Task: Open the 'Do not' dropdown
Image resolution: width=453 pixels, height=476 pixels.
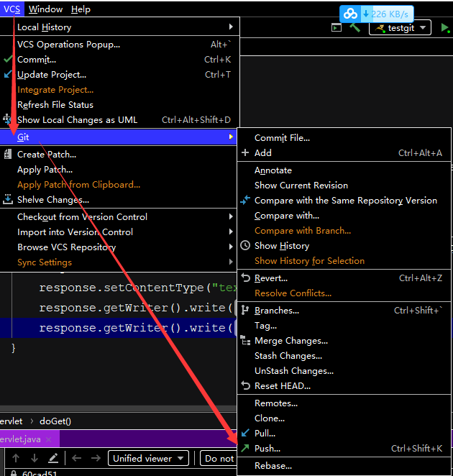Action: [218, 458]
